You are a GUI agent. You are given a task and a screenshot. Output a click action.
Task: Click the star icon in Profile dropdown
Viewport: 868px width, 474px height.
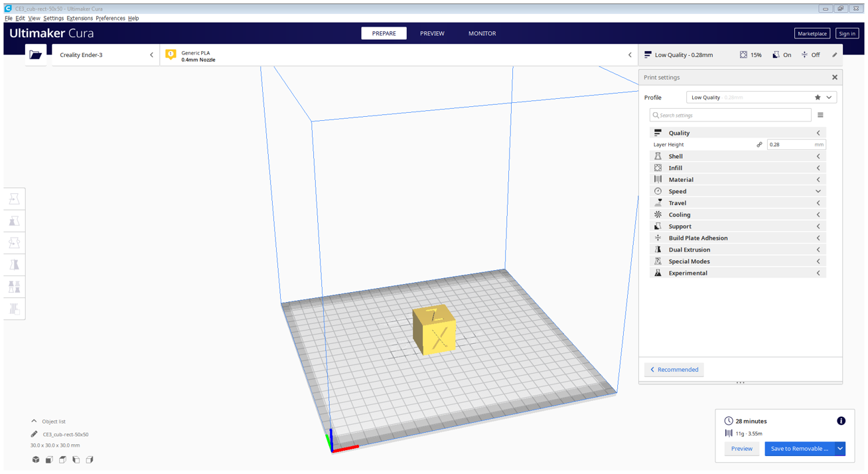818,98
